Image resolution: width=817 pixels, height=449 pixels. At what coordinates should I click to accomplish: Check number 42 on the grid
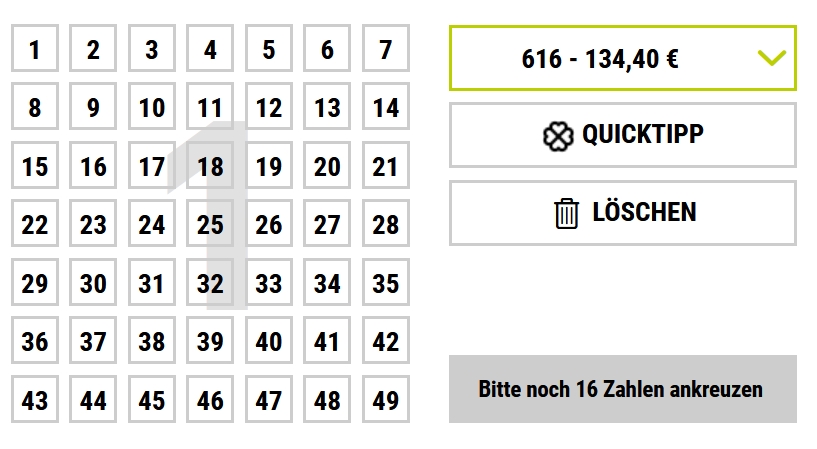(x=386, y=340)
